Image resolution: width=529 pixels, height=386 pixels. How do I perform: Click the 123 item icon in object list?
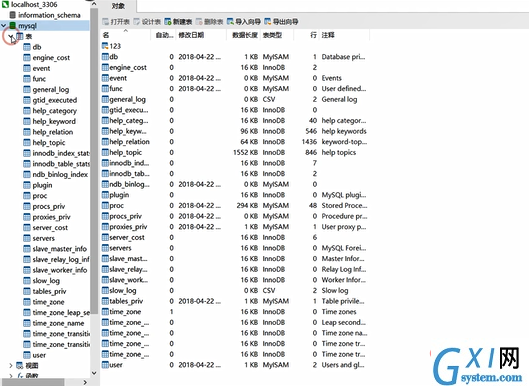(x=105, y=46)
